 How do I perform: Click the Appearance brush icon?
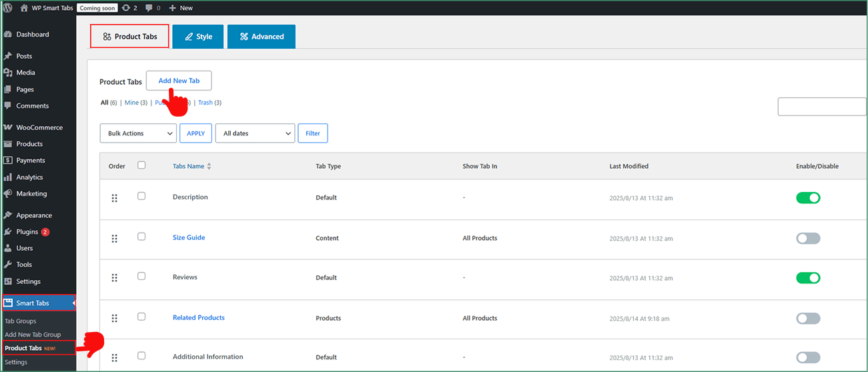point(8,215)
